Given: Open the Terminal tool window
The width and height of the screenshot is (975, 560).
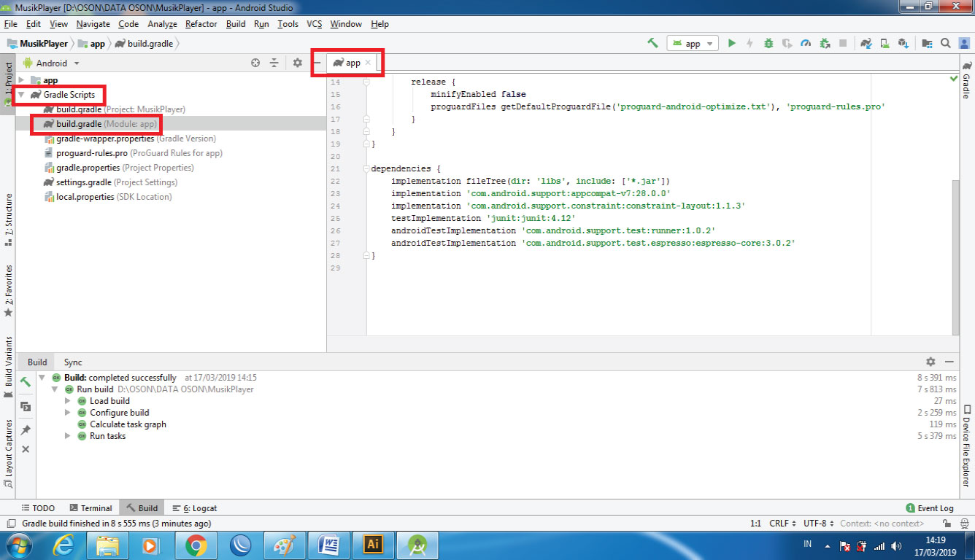Looking at the screenshot, I should (x=90, y=508).
